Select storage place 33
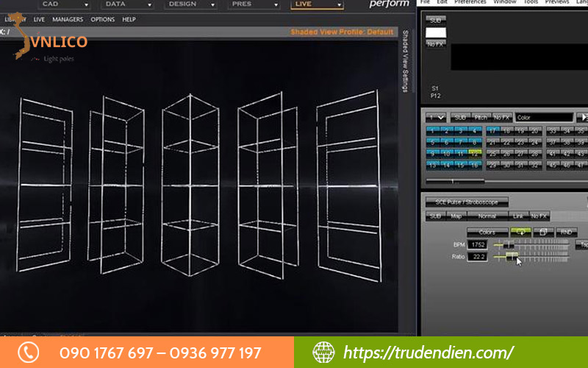The height and width of the screenshot is (368, 588). click(x=553, y=131)
